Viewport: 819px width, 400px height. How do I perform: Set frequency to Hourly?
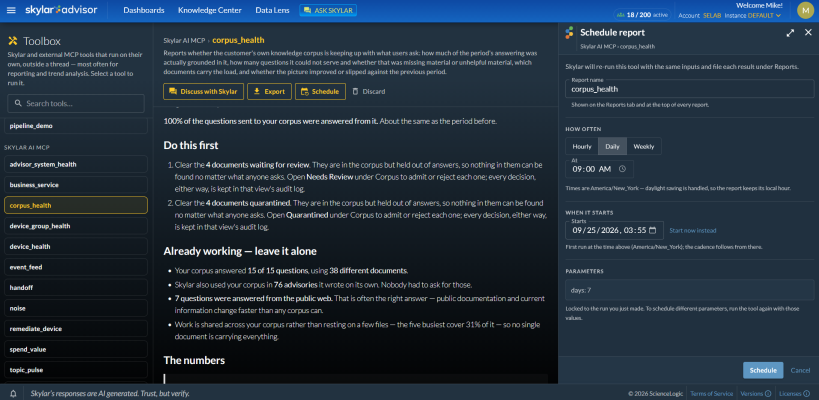pos(581,146)
